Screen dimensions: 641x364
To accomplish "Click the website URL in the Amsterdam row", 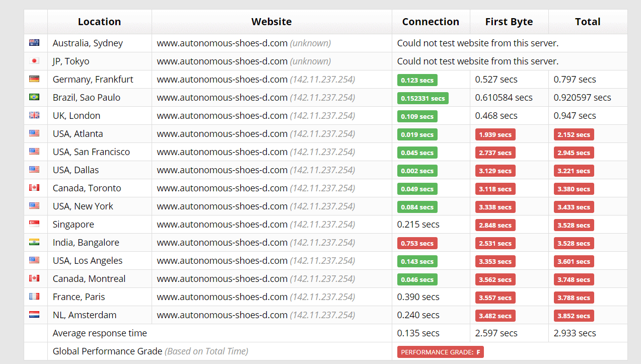I will click(222, 315).
